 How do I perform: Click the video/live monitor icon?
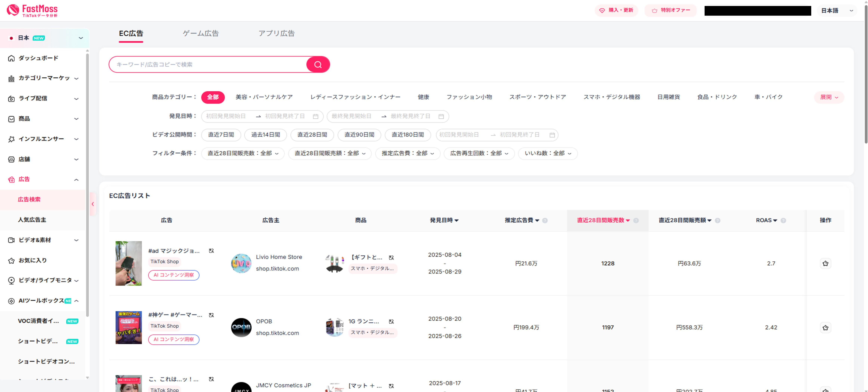(11, 281)
